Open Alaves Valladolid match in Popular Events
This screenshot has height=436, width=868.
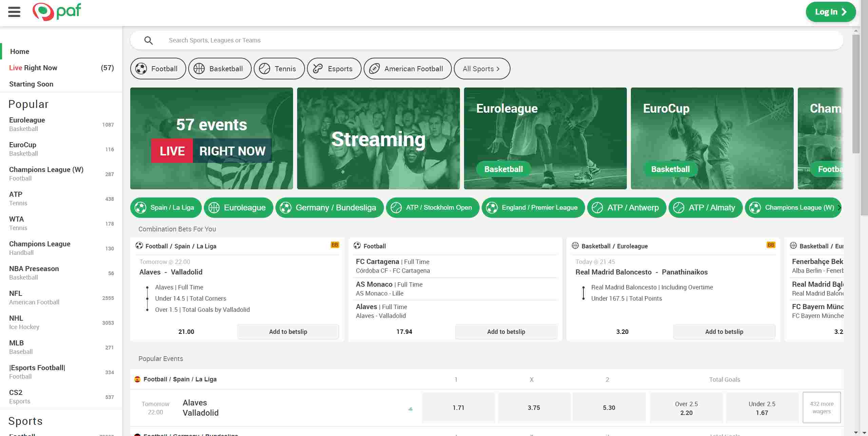(200, 407)
